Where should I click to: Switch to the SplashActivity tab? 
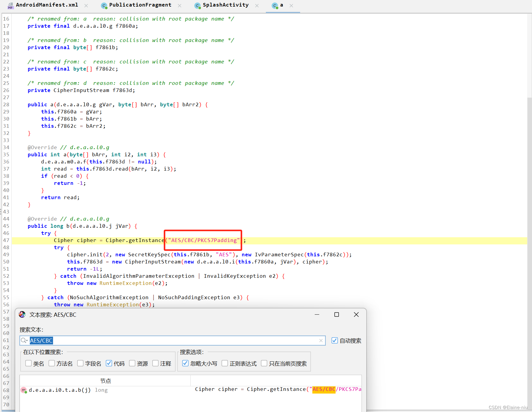(226, 5)
